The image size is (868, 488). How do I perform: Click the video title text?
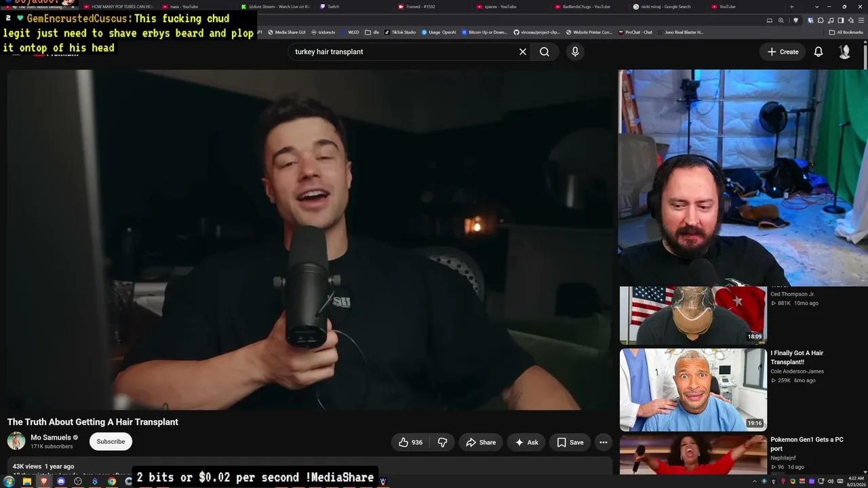point(93,422)
